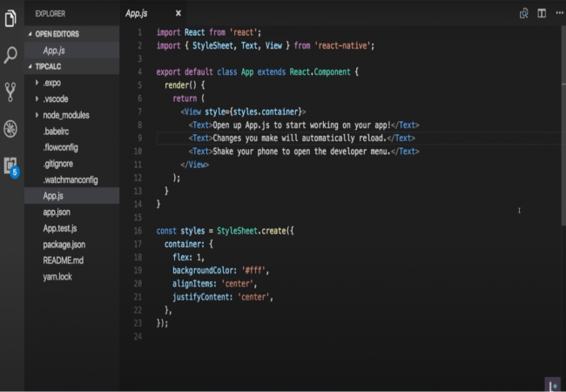566x392 pixels.
Task: Expand the .expo folder
Action: click(54, 83)
